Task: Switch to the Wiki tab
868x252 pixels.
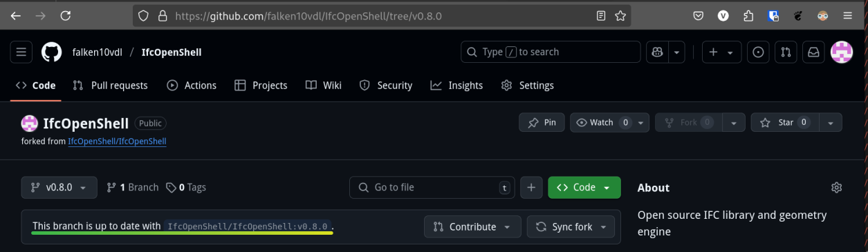Action: (324, 86)
